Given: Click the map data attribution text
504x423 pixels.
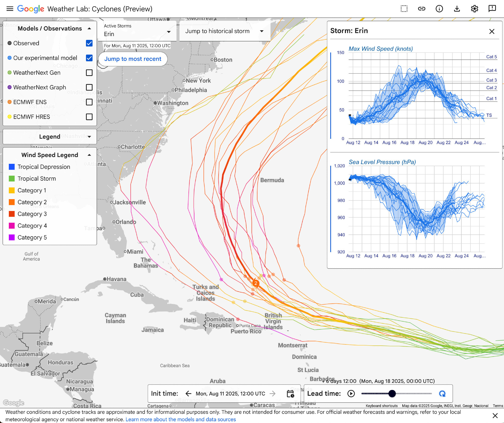Looking at the screenshot, I should 445,406.
